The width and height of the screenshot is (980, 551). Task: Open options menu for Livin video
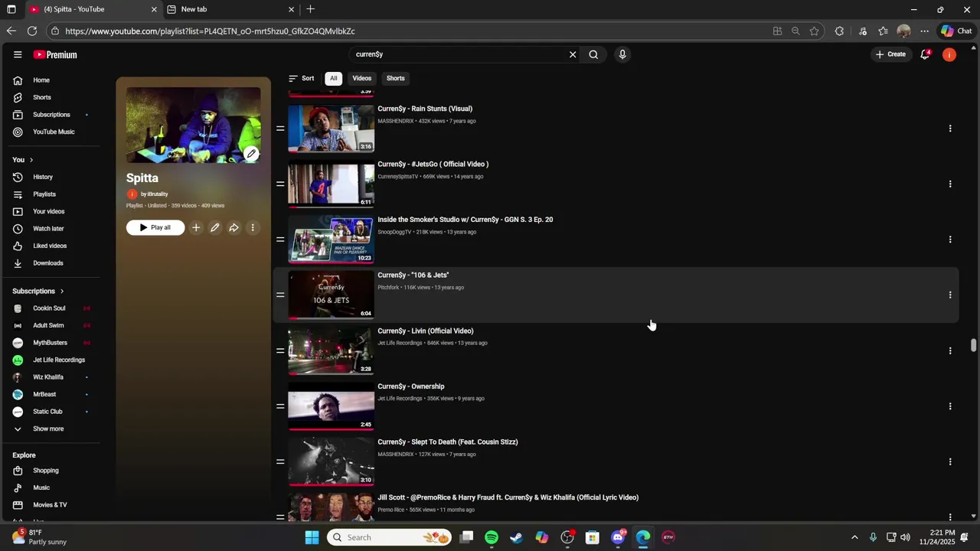click(950, 350)
